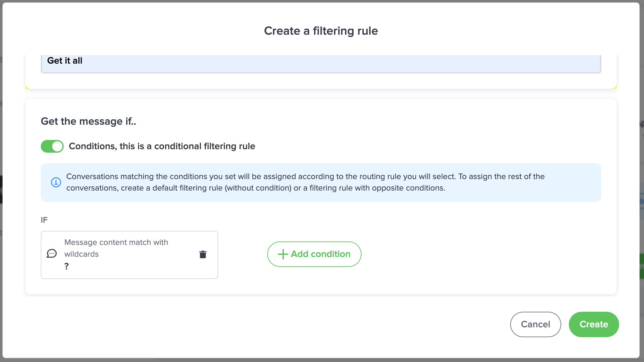Click the 'Conditions, this is a conditional filtering rule' label
The image size is (644, 362).
click(162, 146)
